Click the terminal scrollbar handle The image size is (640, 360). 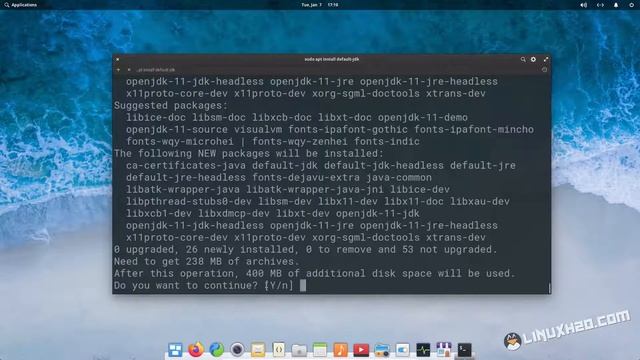[x=549, y=288]
